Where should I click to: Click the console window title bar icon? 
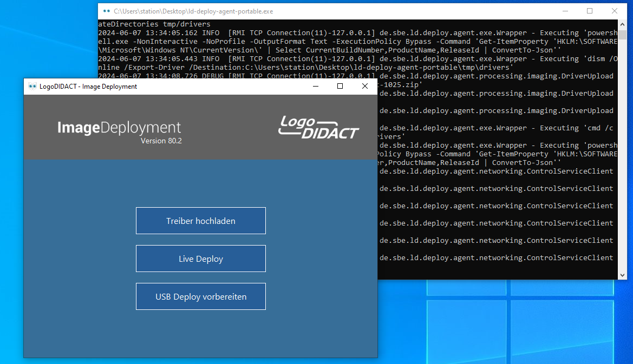coord(107,11)
